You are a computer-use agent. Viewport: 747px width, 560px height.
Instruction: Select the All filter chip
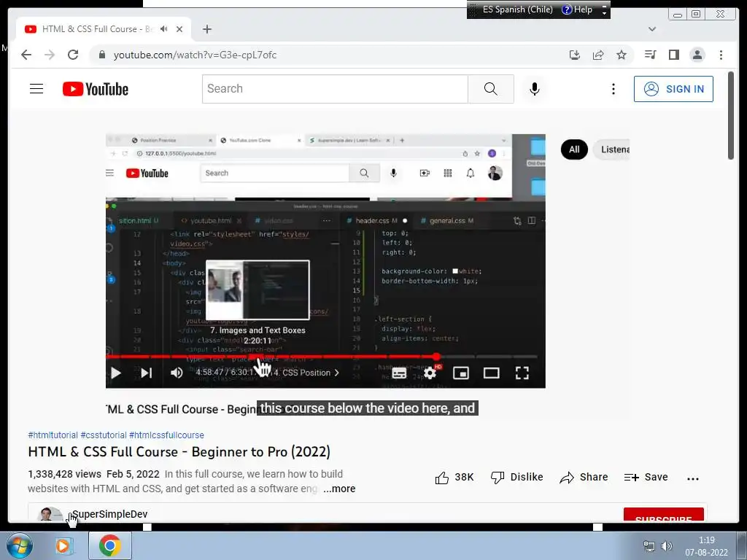(574, 149)
